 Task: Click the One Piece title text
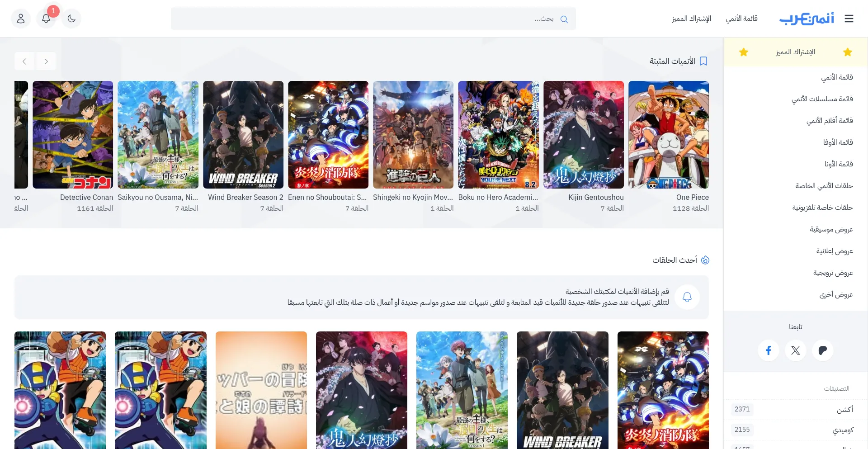pos(692,198)
